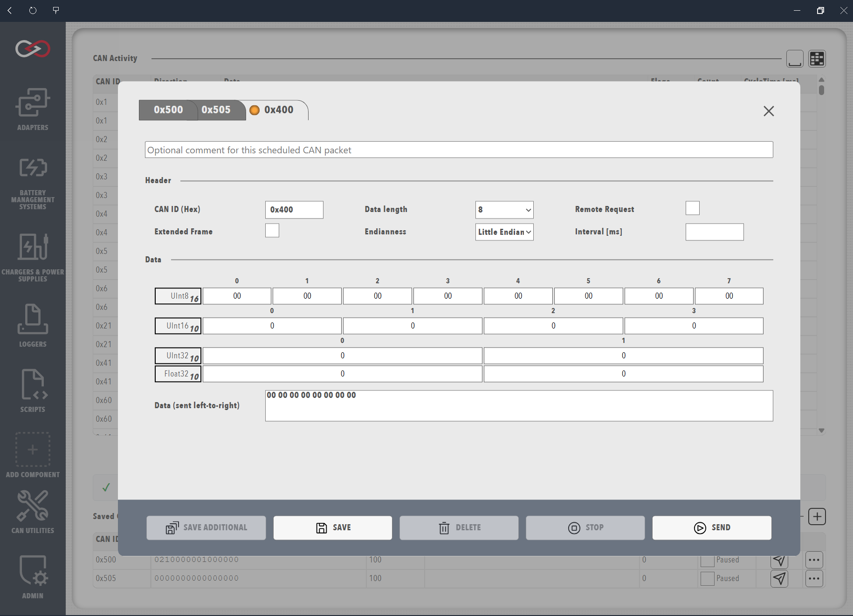The image size is (853, 616).
Task: Open the Loggers section
Action: tap(33, 325)
